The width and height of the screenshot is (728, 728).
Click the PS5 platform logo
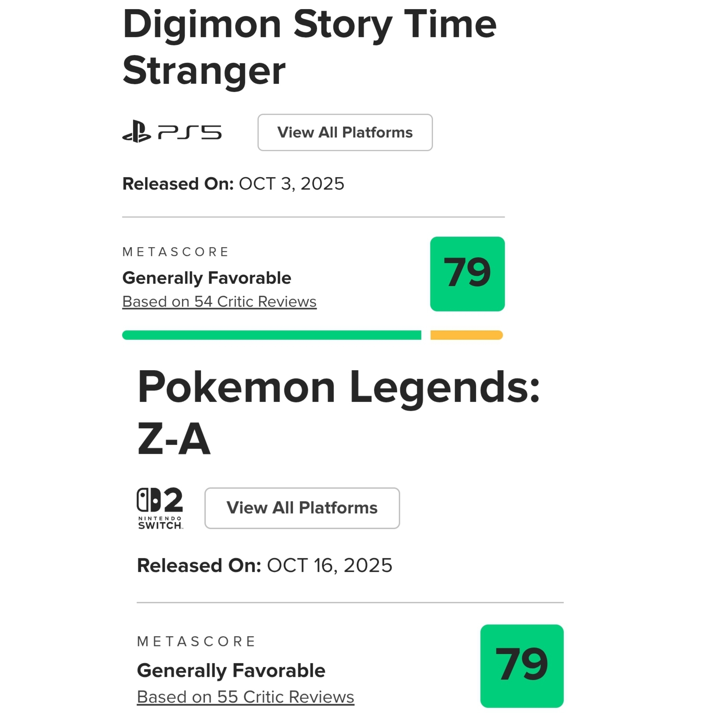(x=172, y=132)
